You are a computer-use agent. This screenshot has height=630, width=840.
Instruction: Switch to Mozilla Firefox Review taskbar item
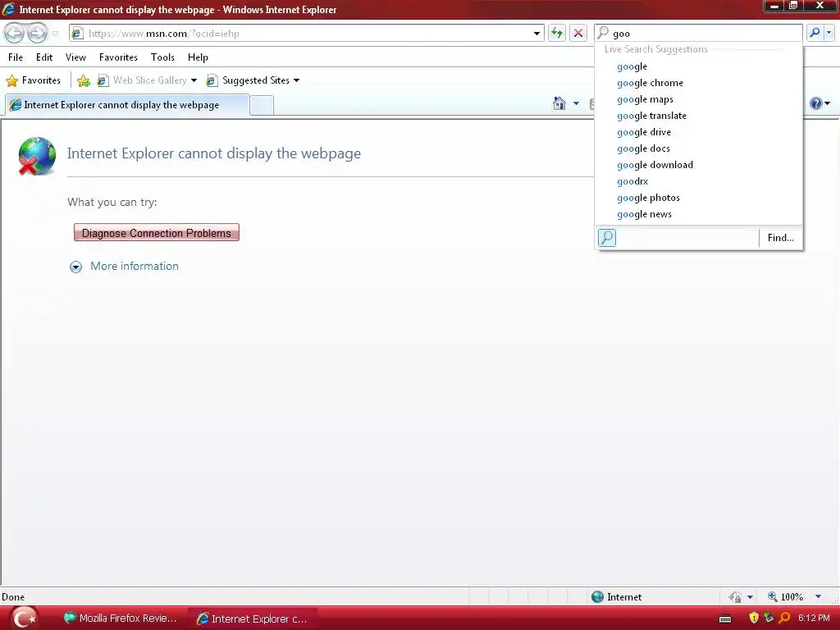point(120,619)
